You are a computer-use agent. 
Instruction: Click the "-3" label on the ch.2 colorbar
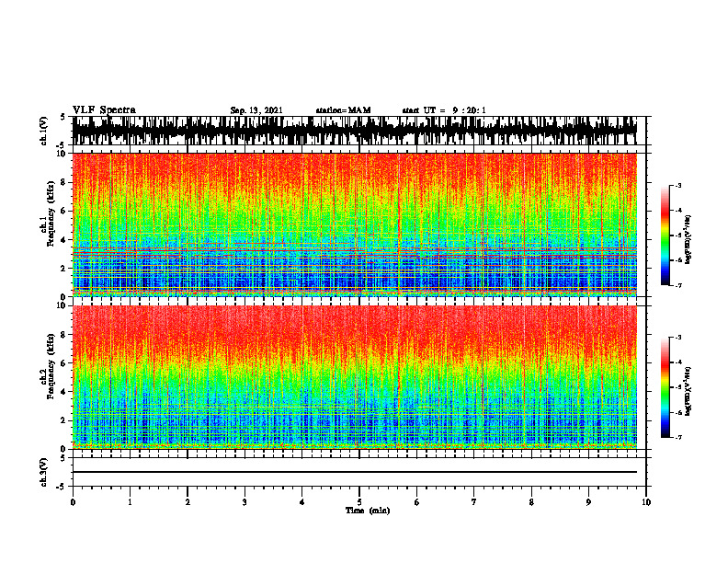point(678,338)
